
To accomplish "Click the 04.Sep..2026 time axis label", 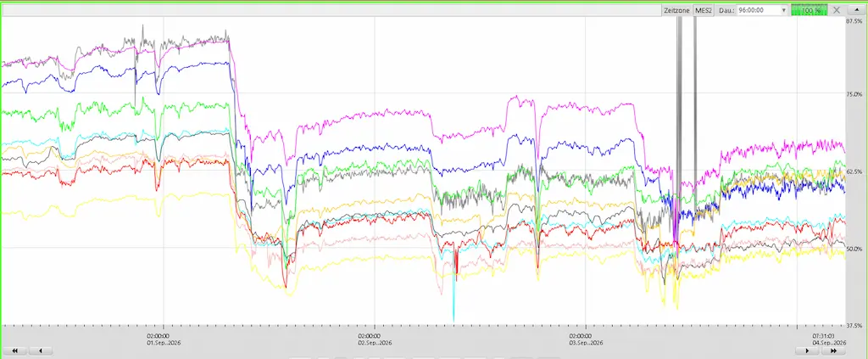I will (x=829, y=342).
